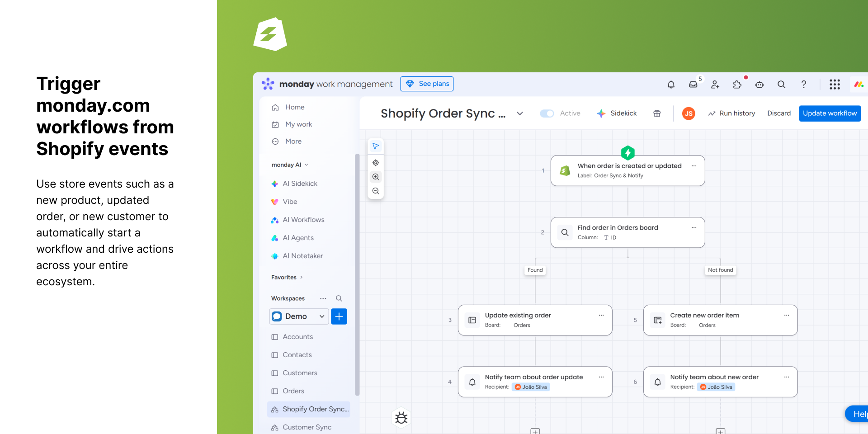Expand the workflow title dropdown chevron
The height and width of the screenshot is (434, 868).
520,113
